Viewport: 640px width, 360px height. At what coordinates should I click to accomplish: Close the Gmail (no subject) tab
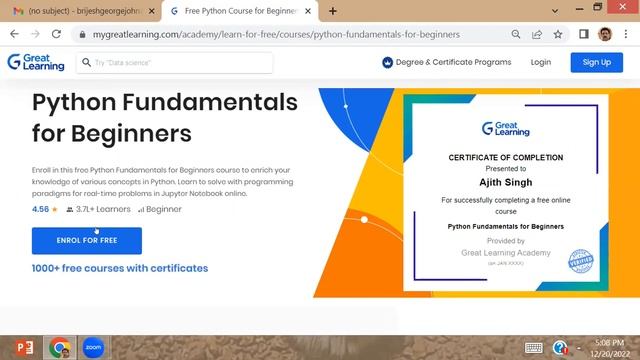(x=151, y=11)
